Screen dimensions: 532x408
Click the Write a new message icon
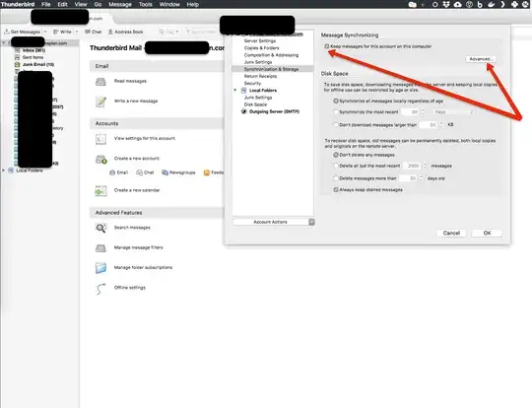click(100, 102)
